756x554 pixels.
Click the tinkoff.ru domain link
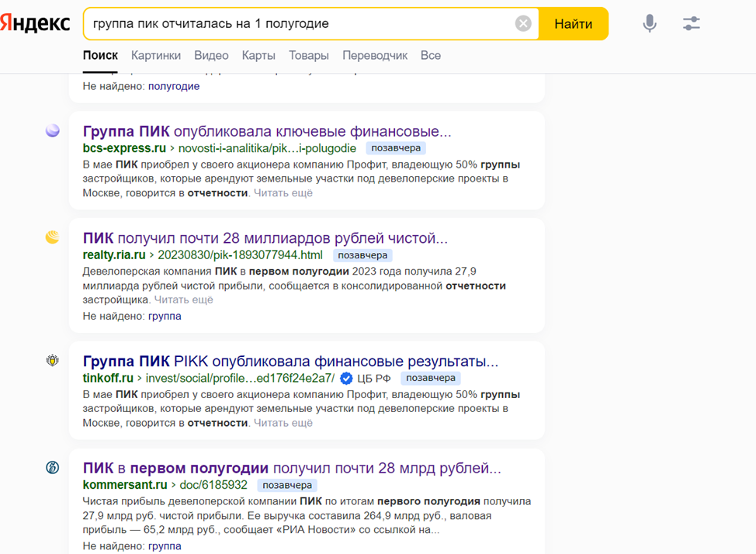coord(108,378)
